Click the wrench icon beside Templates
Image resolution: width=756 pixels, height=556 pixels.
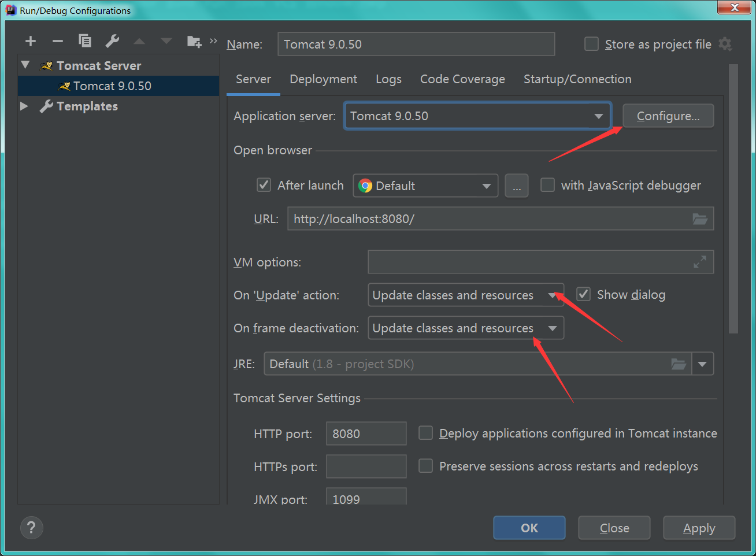(46, 106)
